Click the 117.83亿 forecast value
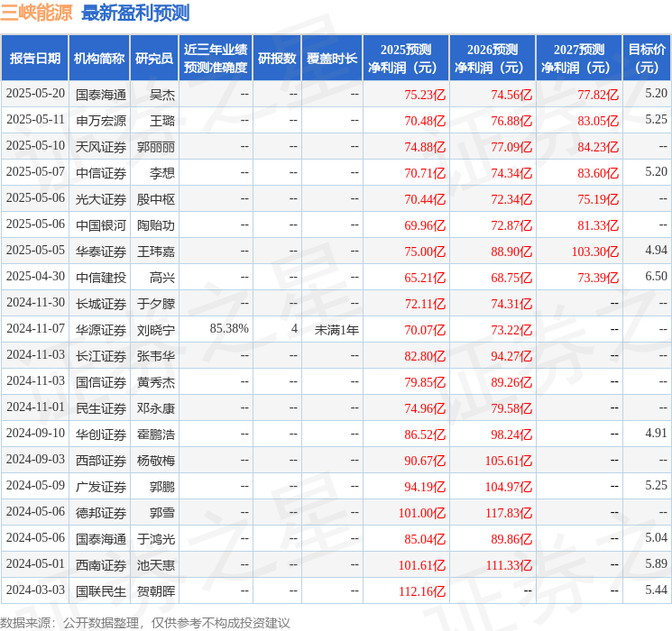The width and height of the screenshot is (672, 631). tap(509, 513)
